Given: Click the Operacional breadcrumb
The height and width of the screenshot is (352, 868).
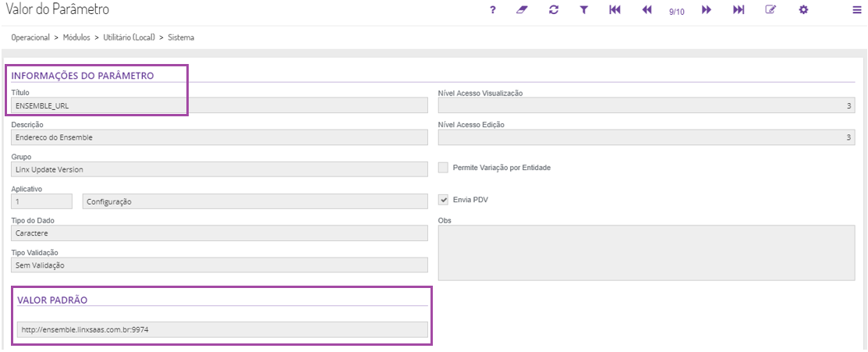Looking at the screenshot, I should coord(31,37).
